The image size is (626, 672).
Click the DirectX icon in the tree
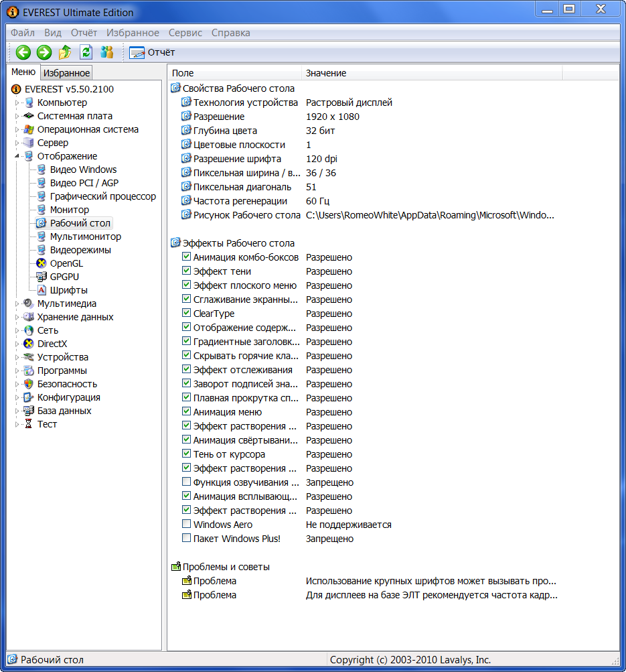[x=29, y=344]
